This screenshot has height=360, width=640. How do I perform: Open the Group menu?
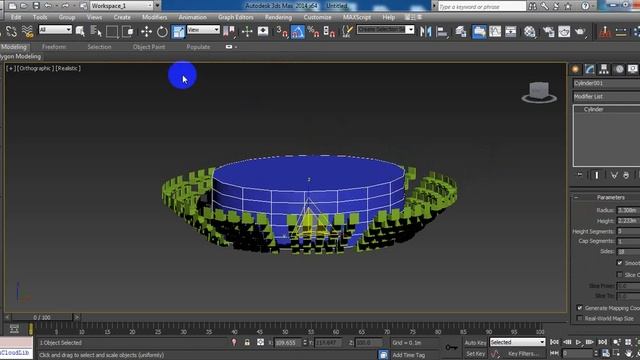[67, 17]
